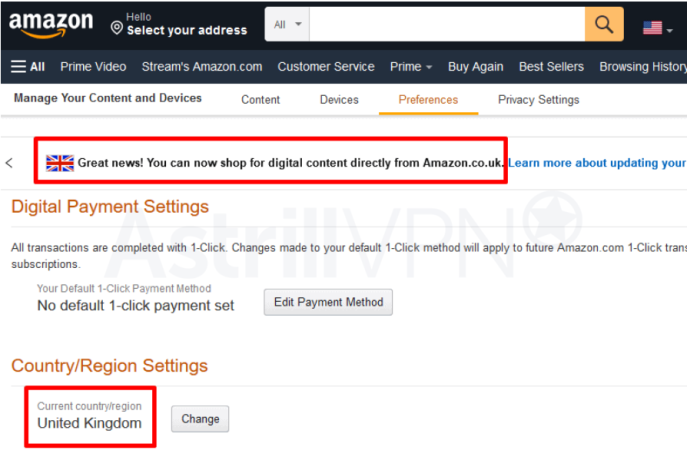Viewport: 687px width, 470px height.
Task: Click the location pin icon
Action: coord(117,28)
